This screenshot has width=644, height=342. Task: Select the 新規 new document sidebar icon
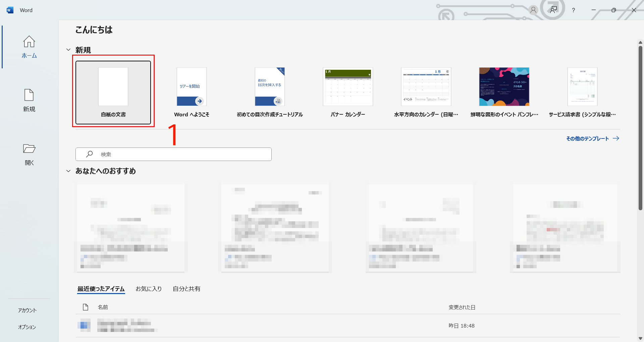click(x=29, y=95)
